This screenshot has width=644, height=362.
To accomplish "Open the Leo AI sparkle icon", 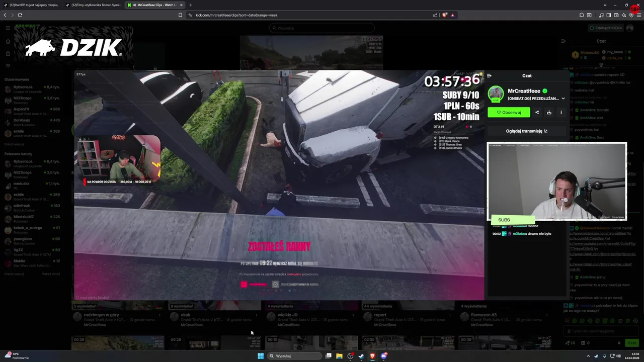I will 623,15.
